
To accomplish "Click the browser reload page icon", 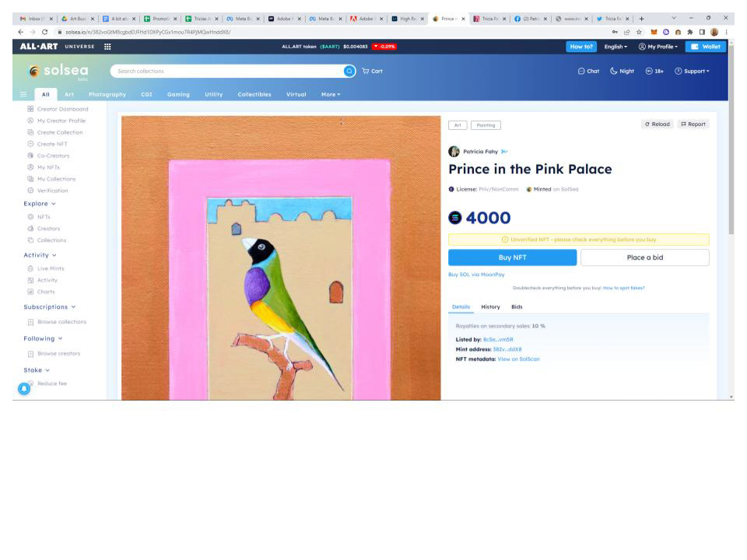I will coord(45,32).
